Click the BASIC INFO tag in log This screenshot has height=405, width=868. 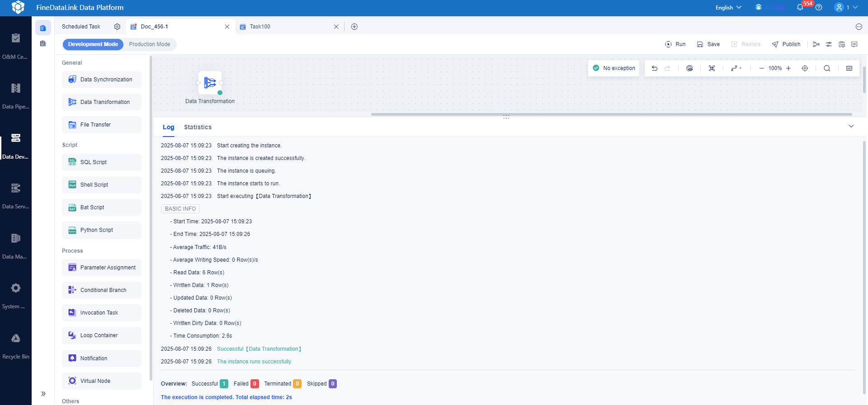click(x=180, y=209)
